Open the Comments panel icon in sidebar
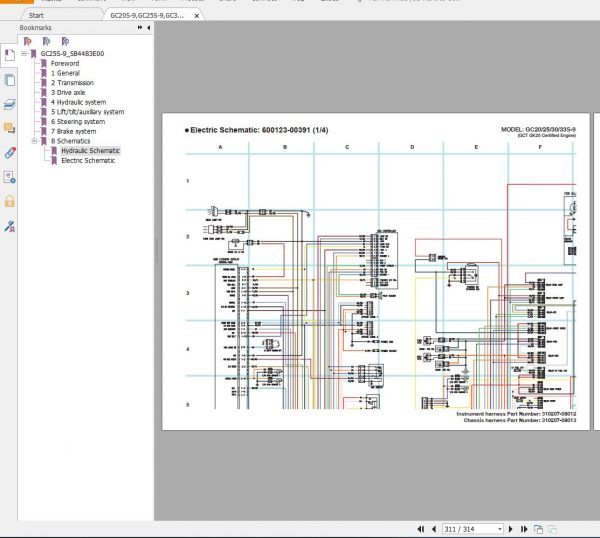Image resolution: width=600 pixels, height=538 pixels. pos(9,127)
